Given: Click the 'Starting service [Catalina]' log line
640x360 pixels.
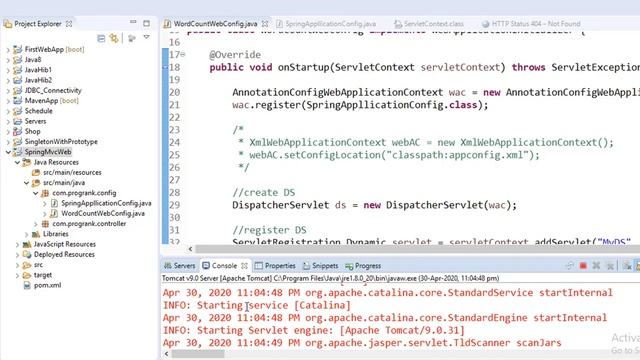Looking at the screenshot, I should (x=257, y=305).
